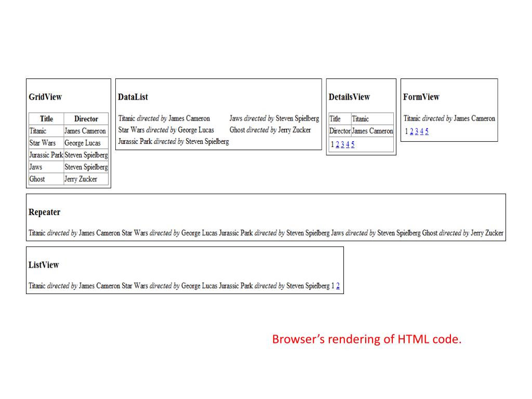Click the Director label cell in DetailsView
The width and height of the screenshot is (532, 399).
pos(340,131)
